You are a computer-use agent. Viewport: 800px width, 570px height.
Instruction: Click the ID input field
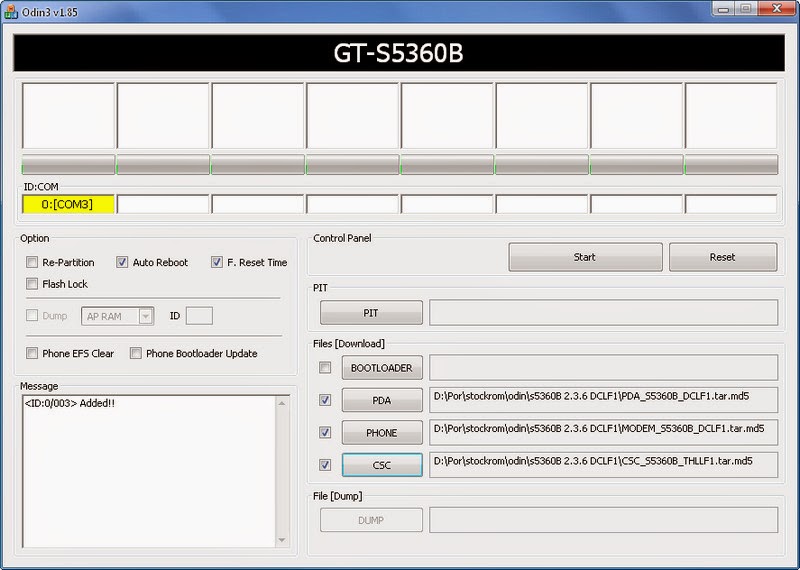pyautogui.click(x=199, y=316)
